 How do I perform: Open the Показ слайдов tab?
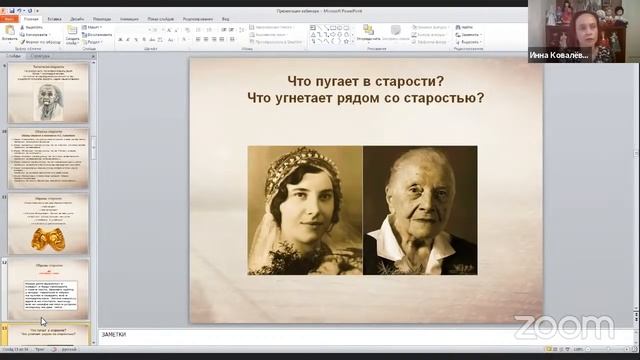point(160,19)
